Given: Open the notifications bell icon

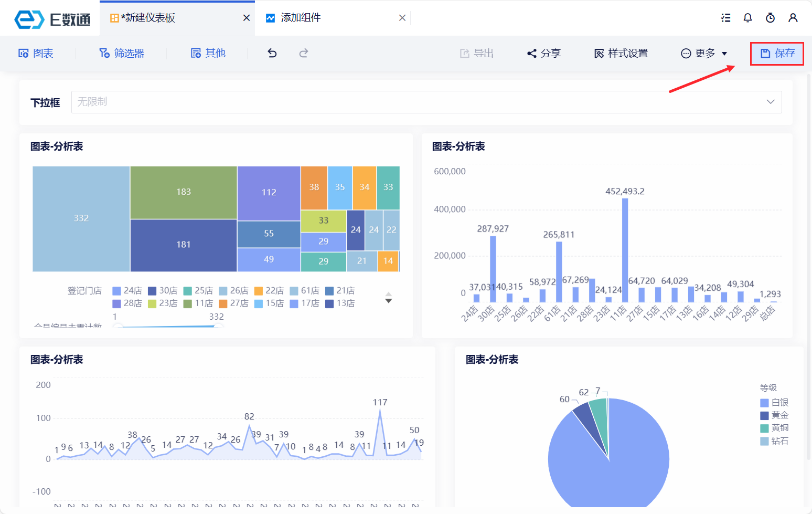Looking at the screenshot, I should [748, 18].
